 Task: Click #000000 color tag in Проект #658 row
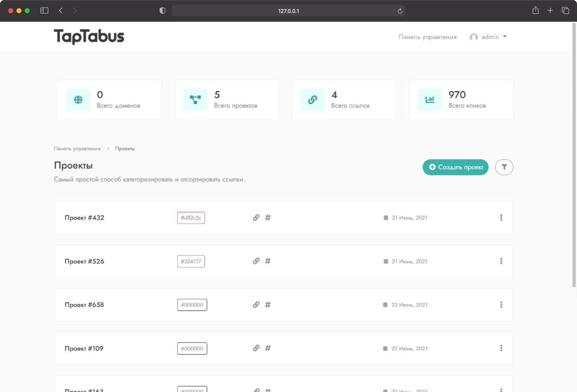pos(192,305)
